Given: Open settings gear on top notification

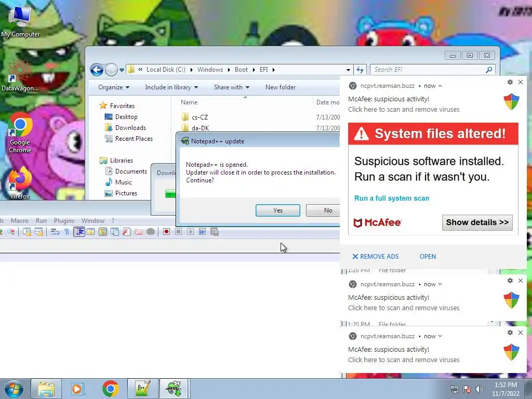Looking at the screenshot, I should point(510,82).
